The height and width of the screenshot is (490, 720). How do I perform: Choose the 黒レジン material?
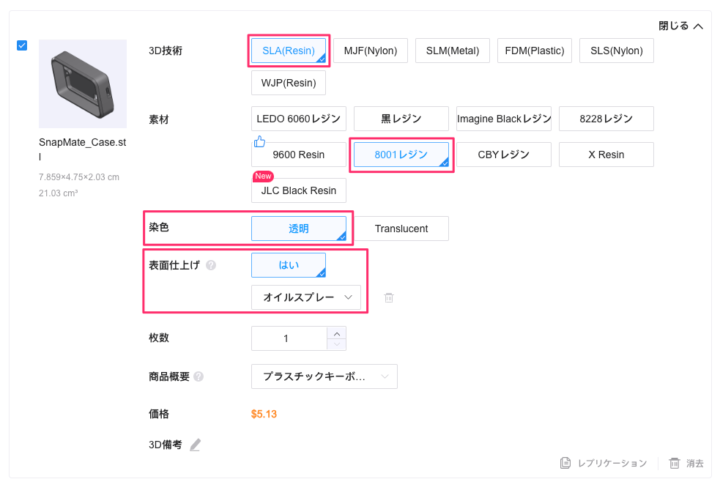(x=401, y=118)
